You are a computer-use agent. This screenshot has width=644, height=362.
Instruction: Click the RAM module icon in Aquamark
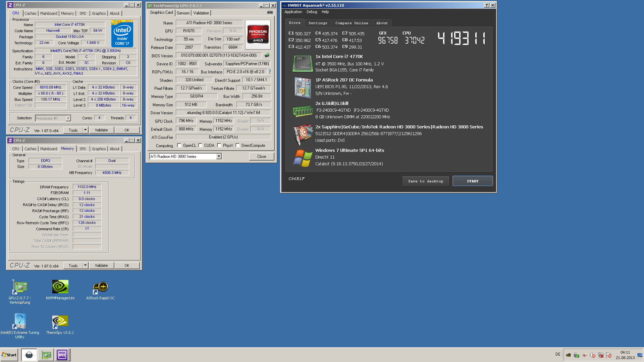303,111
